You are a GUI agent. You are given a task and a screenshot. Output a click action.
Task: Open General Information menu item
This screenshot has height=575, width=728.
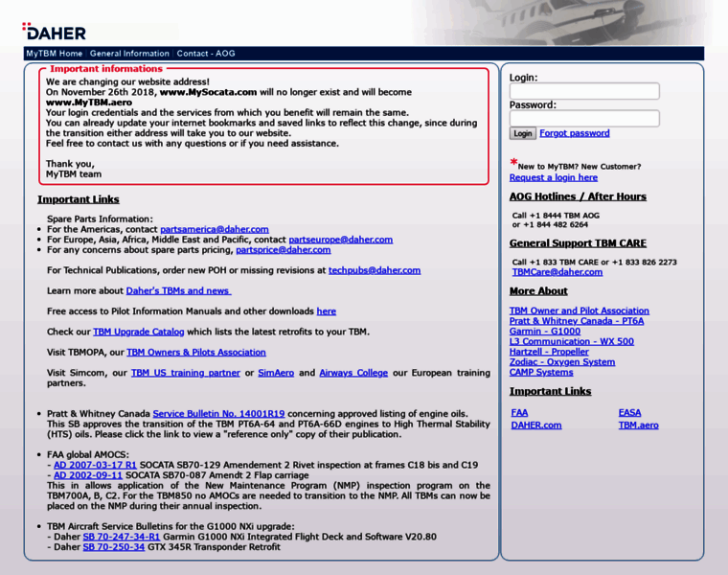(129, 54)
